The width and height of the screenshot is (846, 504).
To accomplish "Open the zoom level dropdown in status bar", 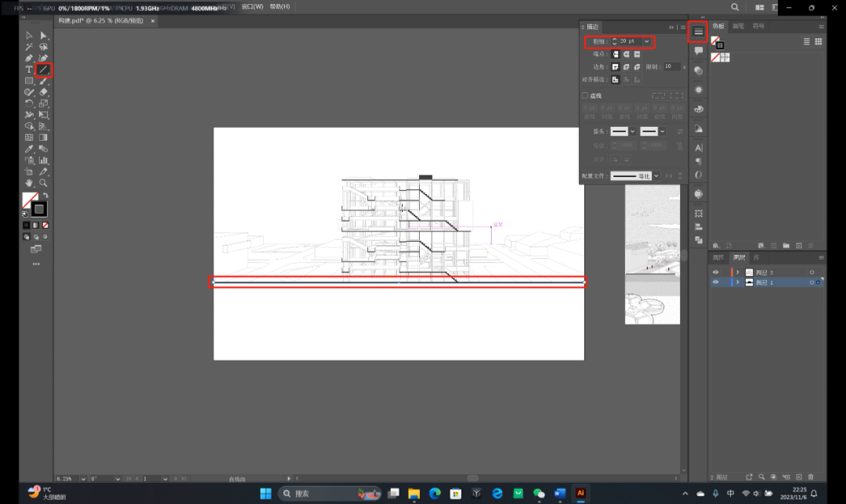I will tap(83, 479).
